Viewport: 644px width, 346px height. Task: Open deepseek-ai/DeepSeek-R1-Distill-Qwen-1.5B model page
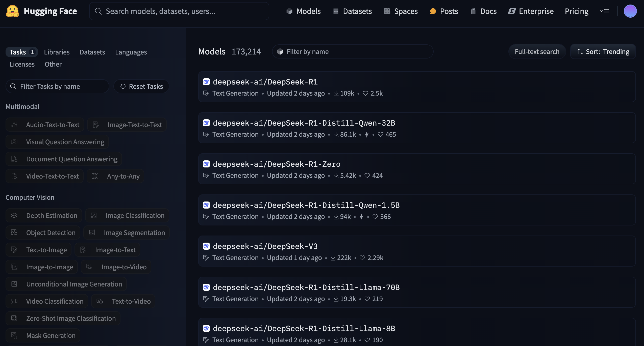417,210
